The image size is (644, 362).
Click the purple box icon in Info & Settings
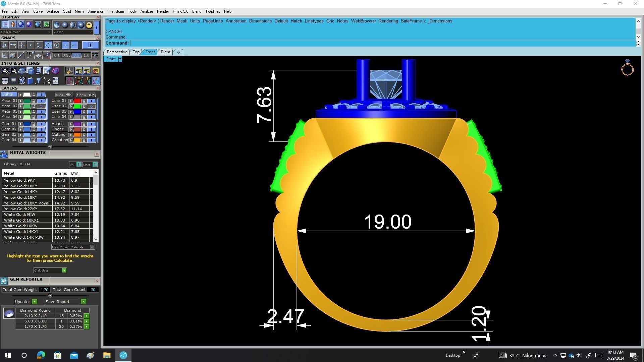click(x=55, y=71)
